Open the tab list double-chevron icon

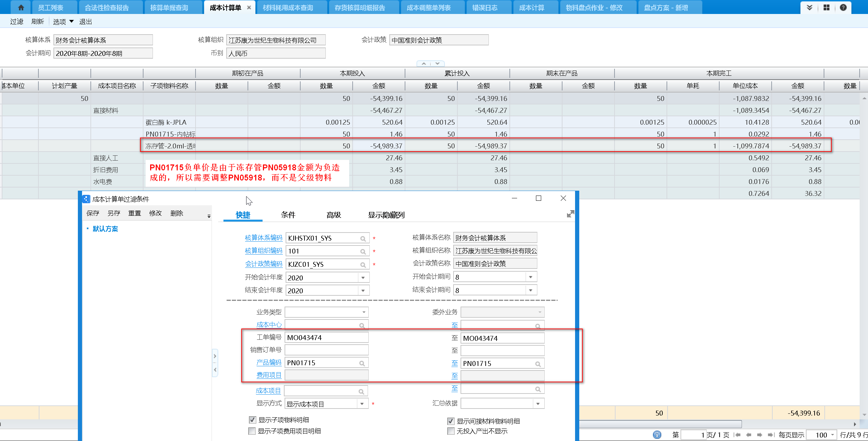click(809, 7)
